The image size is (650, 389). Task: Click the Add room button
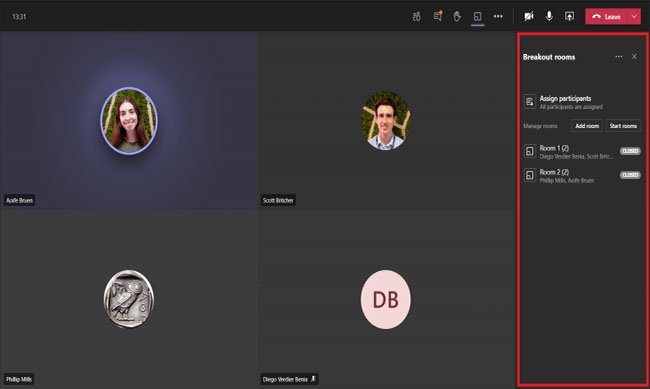tap(587, 126)
